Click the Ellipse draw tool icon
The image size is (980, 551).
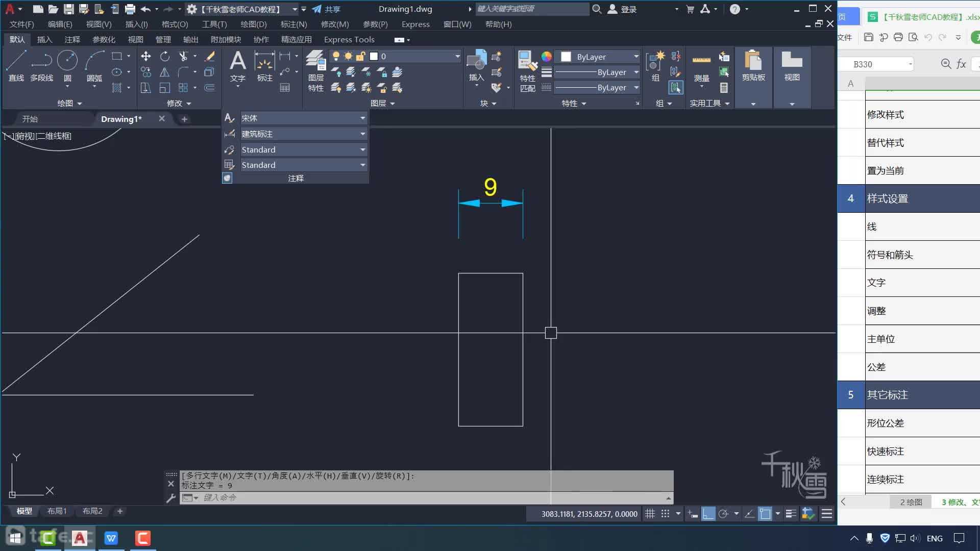[x=117, y=72]
